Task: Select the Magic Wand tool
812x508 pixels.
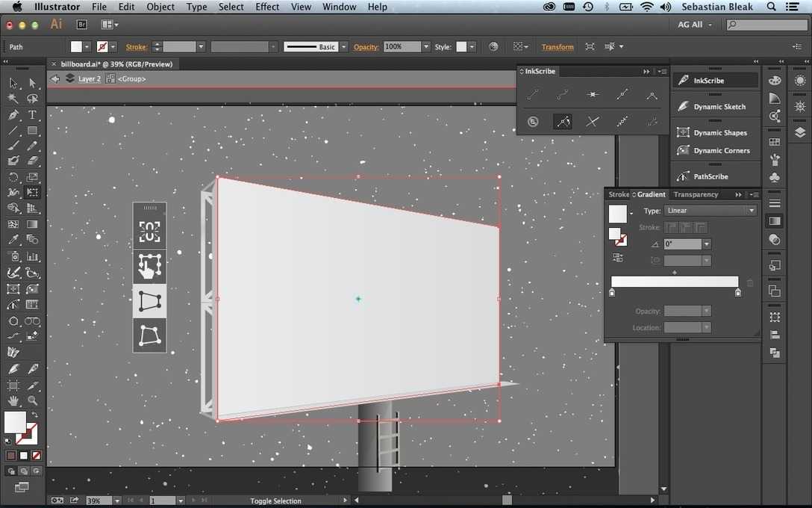Action: (13, 99)
